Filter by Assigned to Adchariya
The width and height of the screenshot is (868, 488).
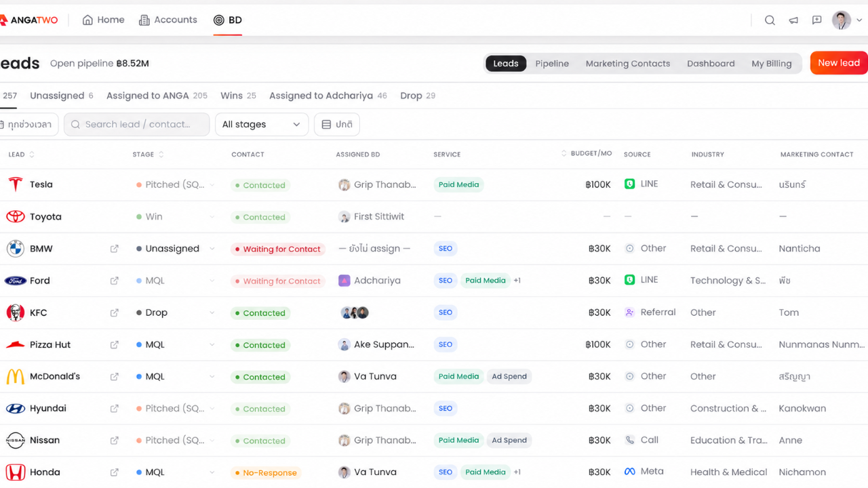[x=328, y=96]
